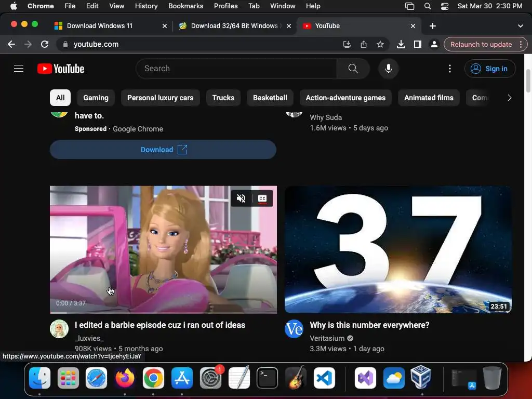Reload the YouTube page
The height and width of the screenshot is (399, 532).
(45, 44)
